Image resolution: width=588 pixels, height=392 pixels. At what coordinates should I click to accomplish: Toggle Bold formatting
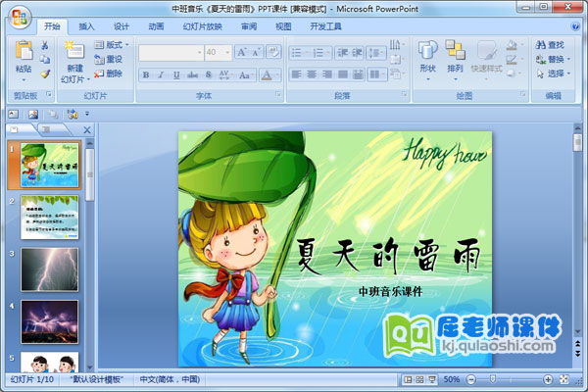[x=146, y=75]
